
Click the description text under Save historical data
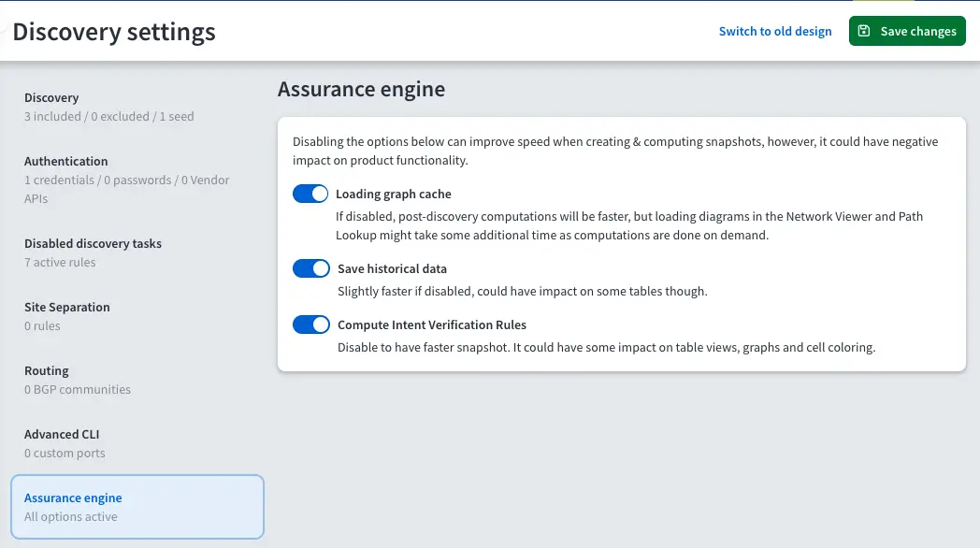pyautogui.click(x=522, y=291)
